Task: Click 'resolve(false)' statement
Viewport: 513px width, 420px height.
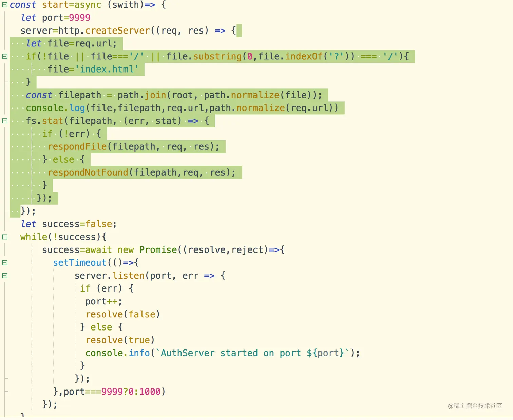Action: coord(122,314)
